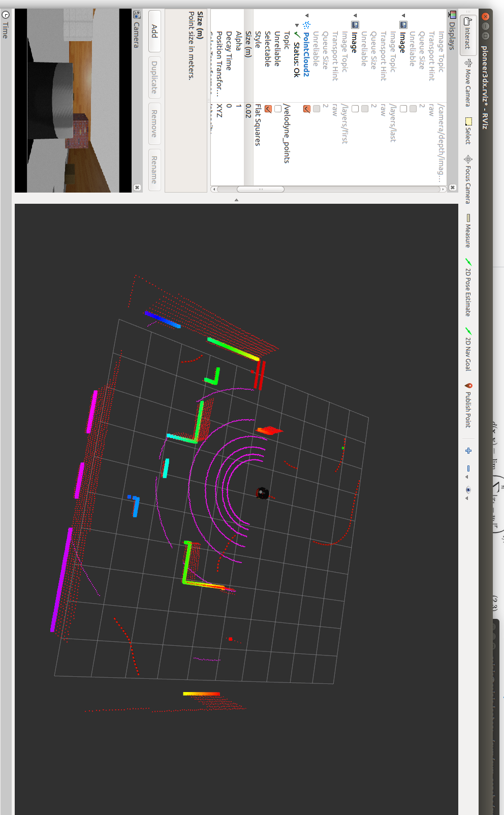The image size is (504, 815).
Task: Collapse the PointCloud2 display tree
Action: point(306,15)
